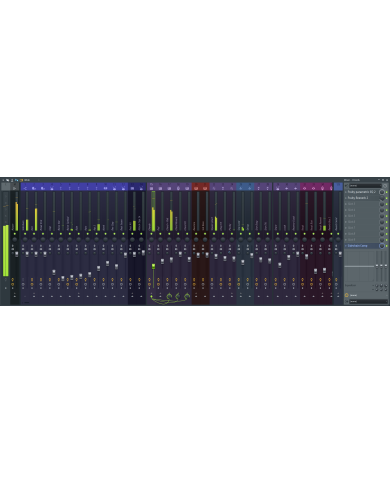
Task: Open the mixer options menu arrow icon
Action: (x=3, y=180)
